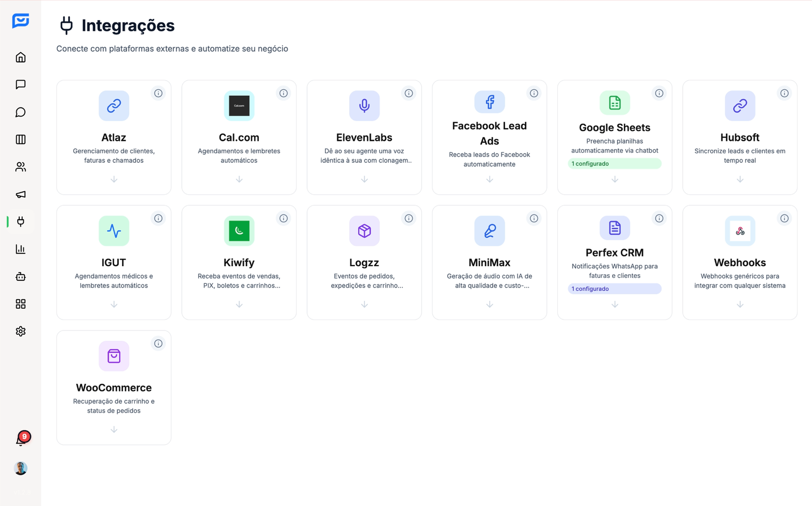Click the info icon on Atlaz card
This screenshot has height=506, width=812.
click(x=158, y=93)
